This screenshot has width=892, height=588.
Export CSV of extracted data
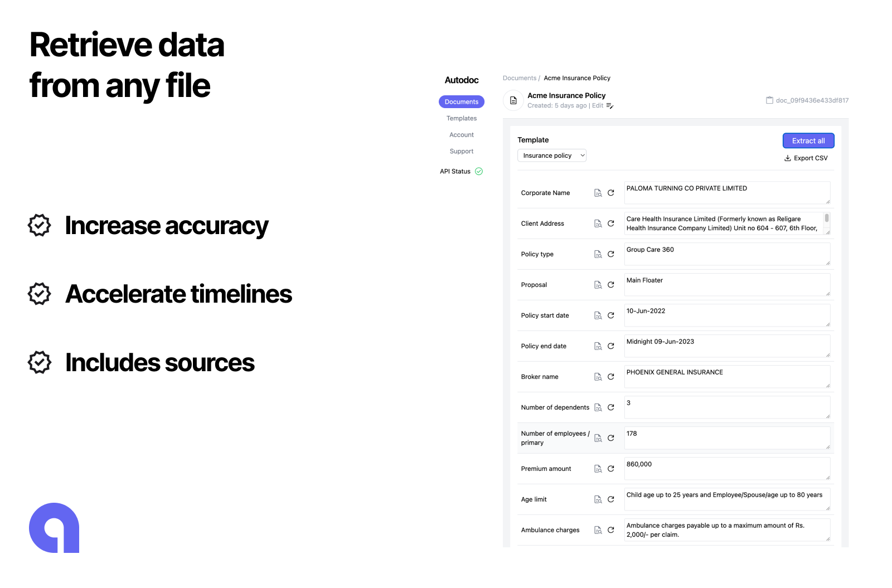(806, 158)
